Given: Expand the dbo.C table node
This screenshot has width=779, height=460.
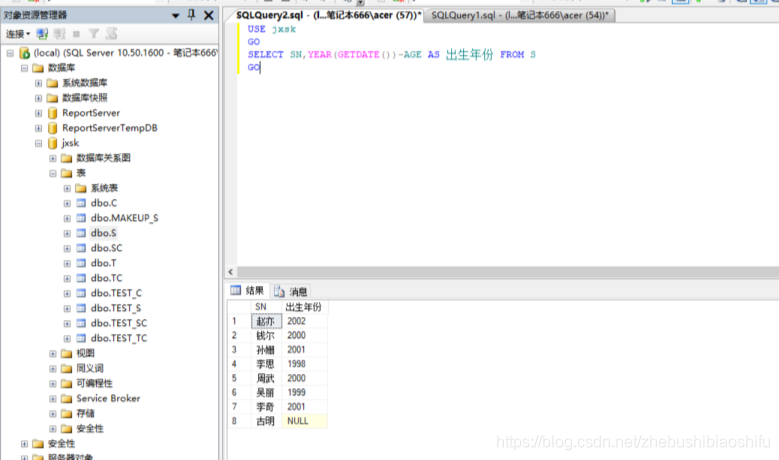Looking at the screenshot, I should coord(67,203).
